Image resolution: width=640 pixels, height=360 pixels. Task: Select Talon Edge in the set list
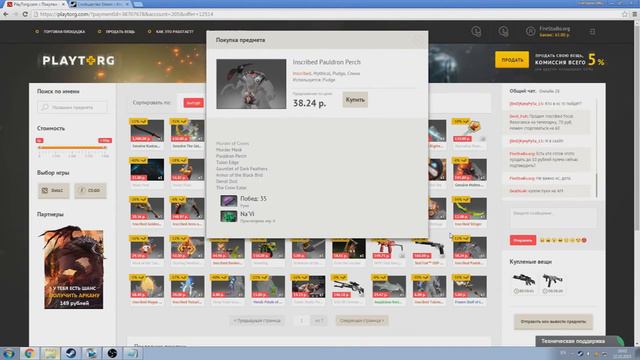coord(227,162)
